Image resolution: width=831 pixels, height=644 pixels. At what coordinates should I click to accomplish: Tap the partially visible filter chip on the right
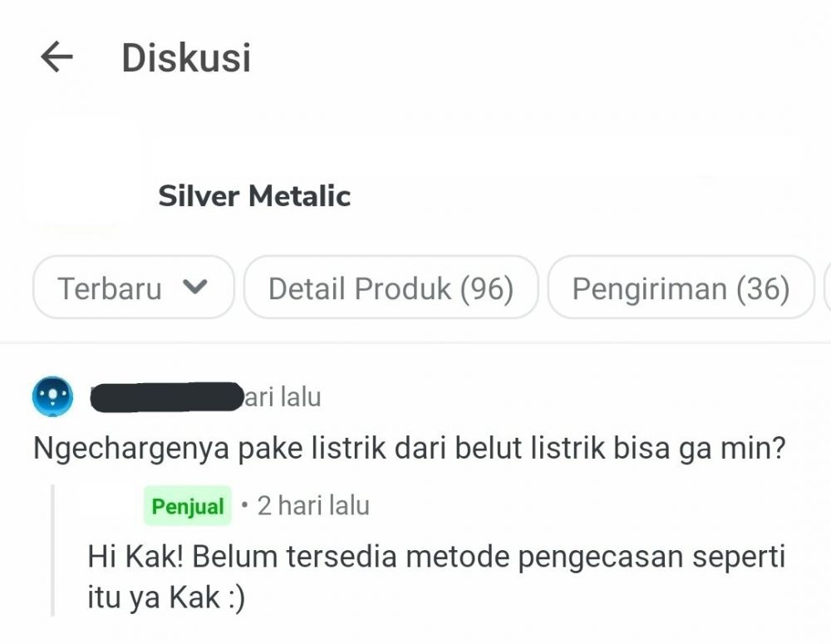(x=826, y=288)
